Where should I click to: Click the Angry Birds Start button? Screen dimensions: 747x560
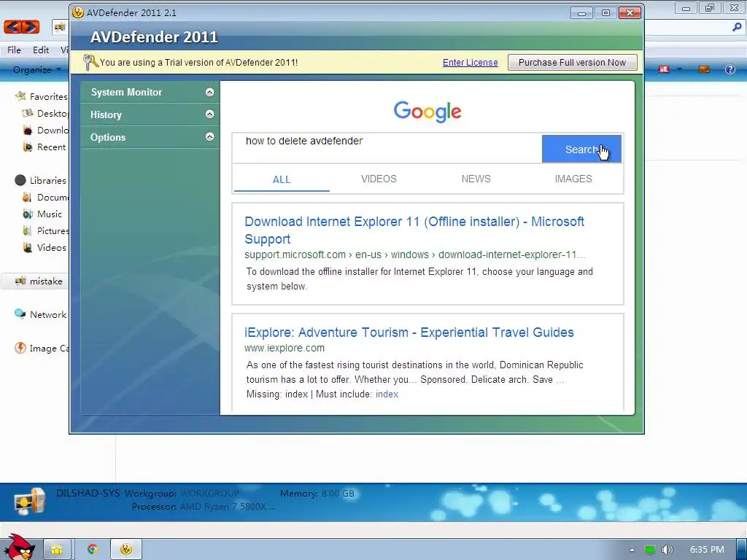[x=19, y=547]
